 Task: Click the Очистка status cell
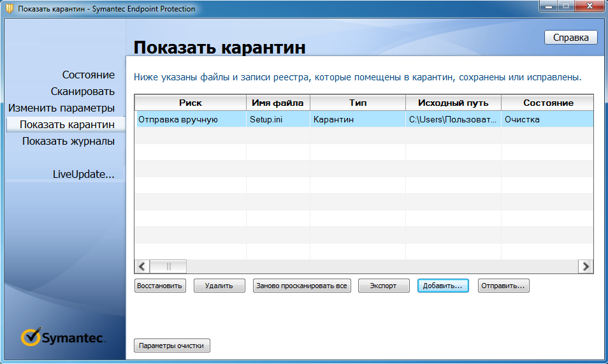(x=547, y=119)
